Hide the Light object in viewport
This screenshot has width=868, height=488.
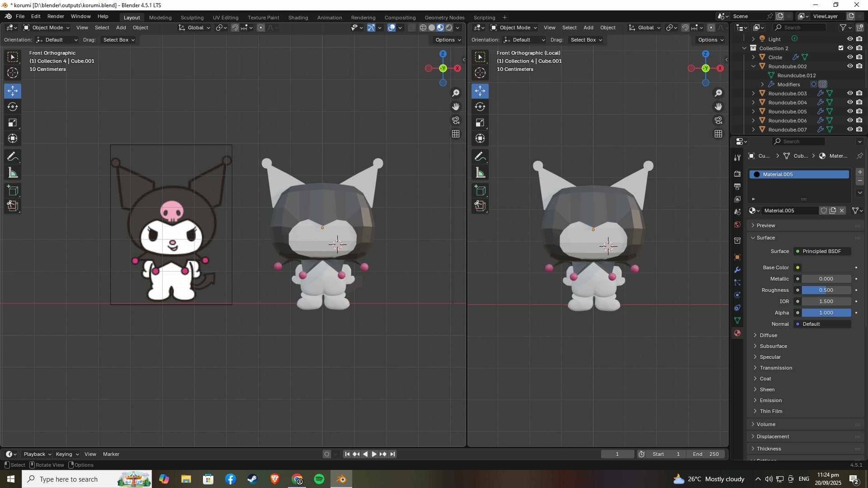click(x=850, y=39)
